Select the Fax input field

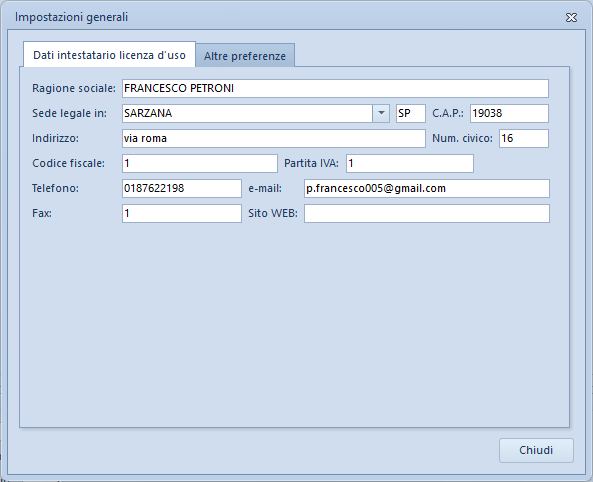coord(182,213)
